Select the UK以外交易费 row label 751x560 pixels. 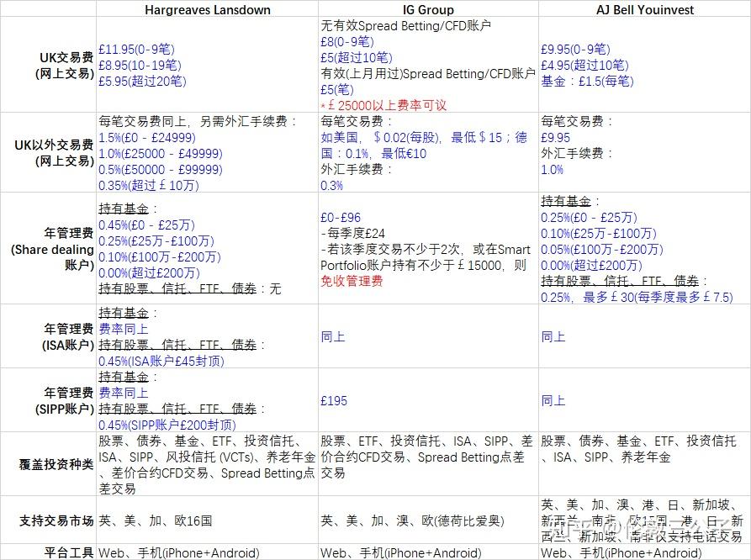coord(54,153)
